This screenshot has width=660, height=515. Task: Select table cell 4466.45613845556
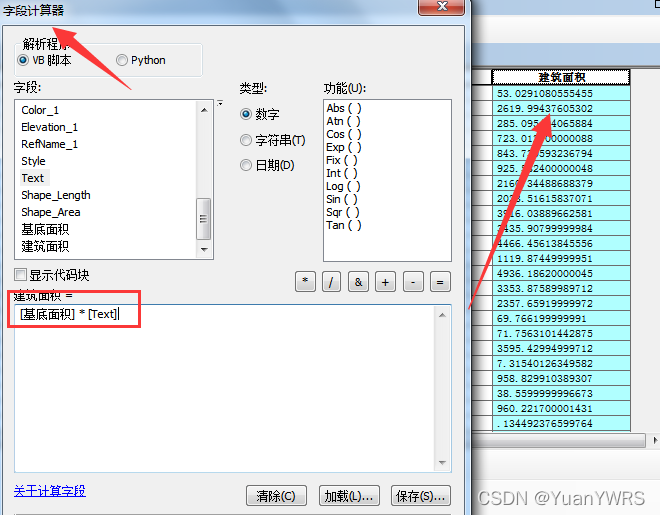tap(561, 243)
